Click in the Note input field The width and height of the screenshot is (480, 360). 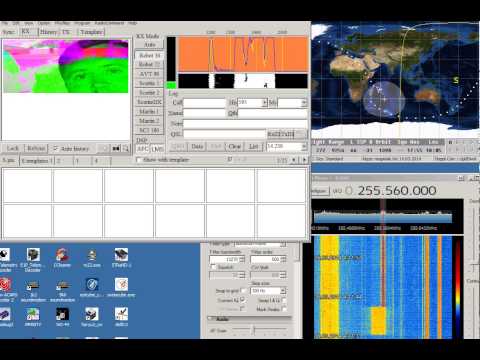click(245, 124)
